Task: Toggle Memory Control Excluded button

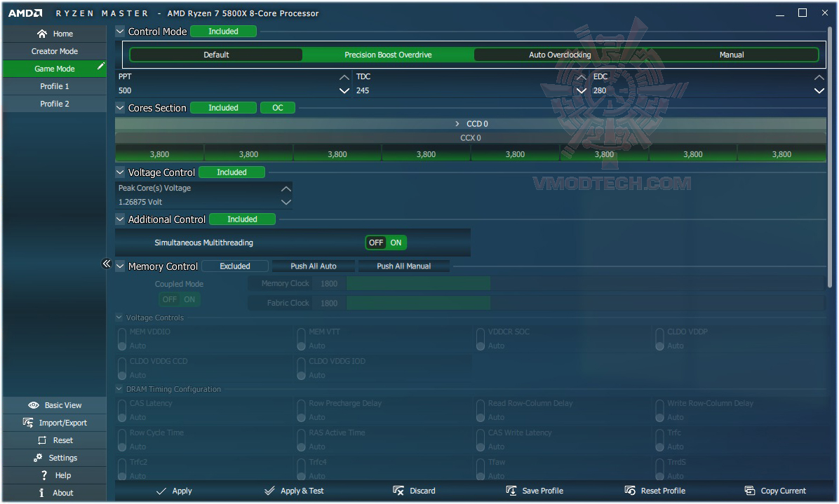Action: tap(235, 266)
